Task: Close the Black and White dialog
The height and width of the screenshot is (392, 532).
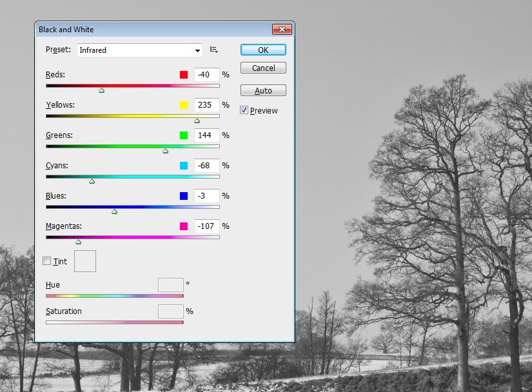Action: (282, 30)
